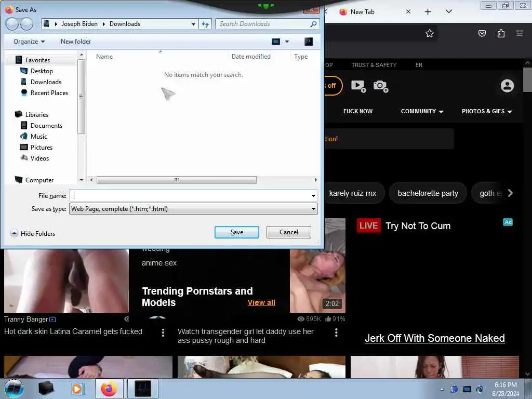Open the Save to Pocket icon in Firefox
Image resolution: width=532 pixels, height=399 pixels.
pos(482,33)
